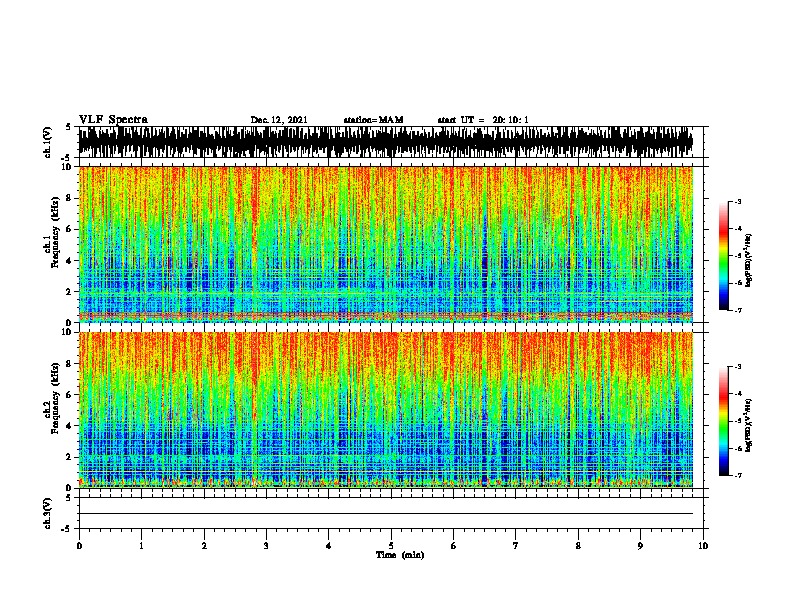The image size is (792, 612).
Task: Click time axis tick label "6" min
Action: point(454,546)
